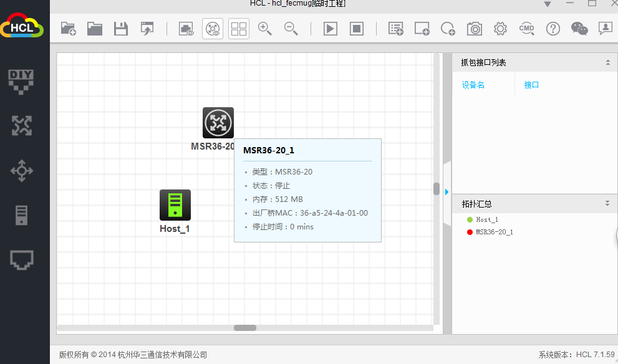Open the DIY device sidebar category
The width and height of the screenshot is (618, 364).
[21, 82]
